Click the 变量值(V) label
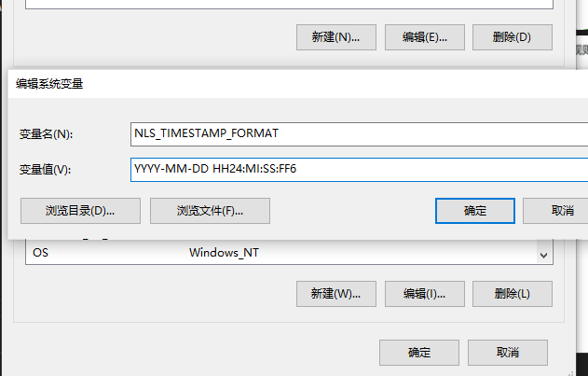 coord(46,170)
